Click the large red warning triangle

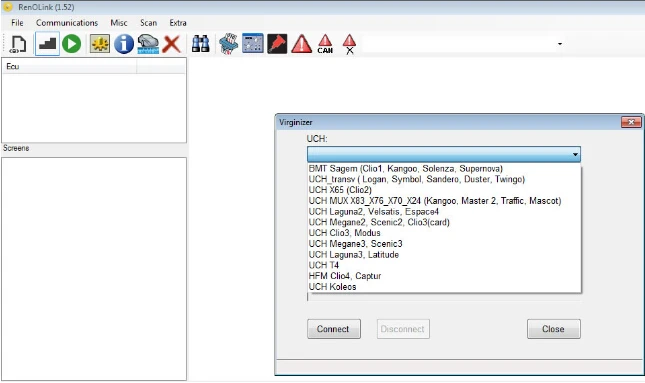coord(302,44)
